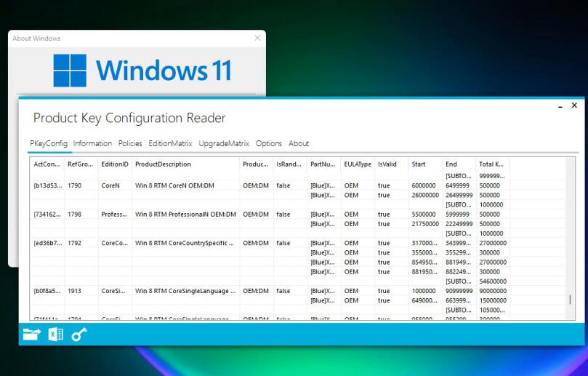Sort by the ActCon... column header
This screenshot has height=376, width=588.
[x=47, y=164]
